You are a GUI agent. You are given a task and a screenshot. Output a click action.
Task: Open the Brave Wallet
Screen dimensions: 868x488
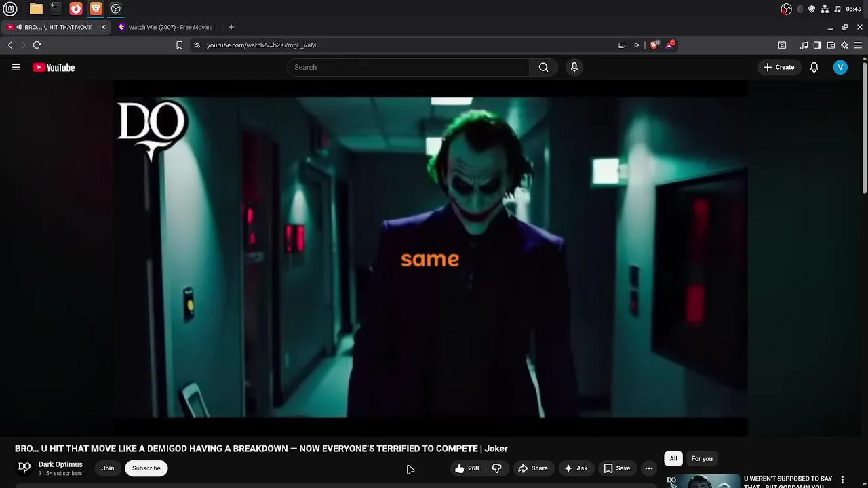[x=831, y=45]
